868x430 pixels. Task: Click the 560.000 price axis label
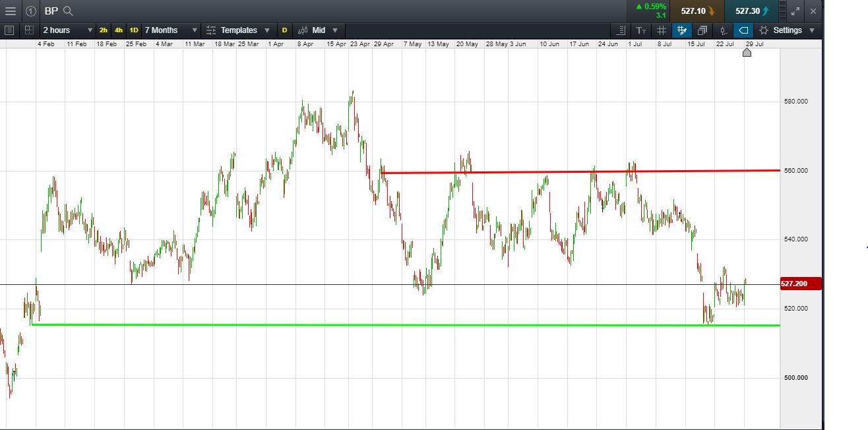(x=796, y=171)
